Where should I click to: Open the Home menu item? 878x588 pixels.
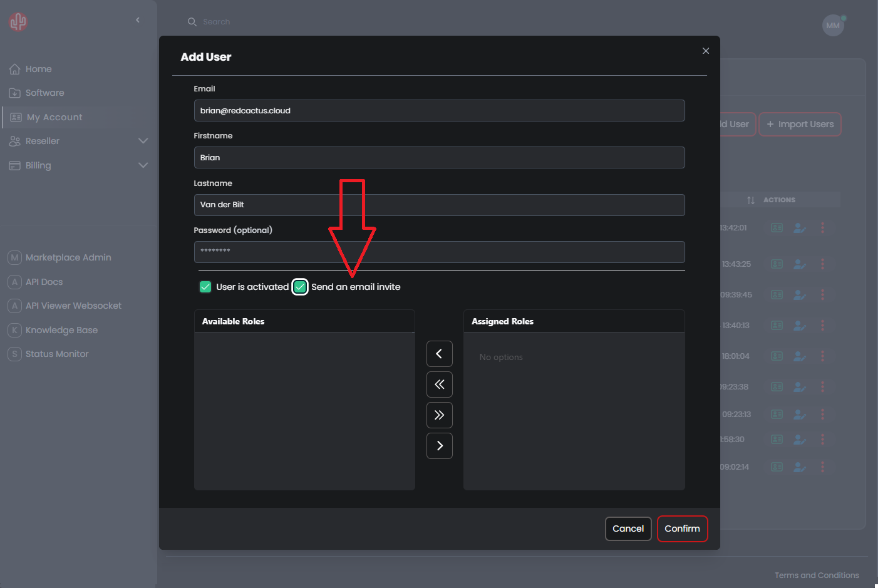38,69
